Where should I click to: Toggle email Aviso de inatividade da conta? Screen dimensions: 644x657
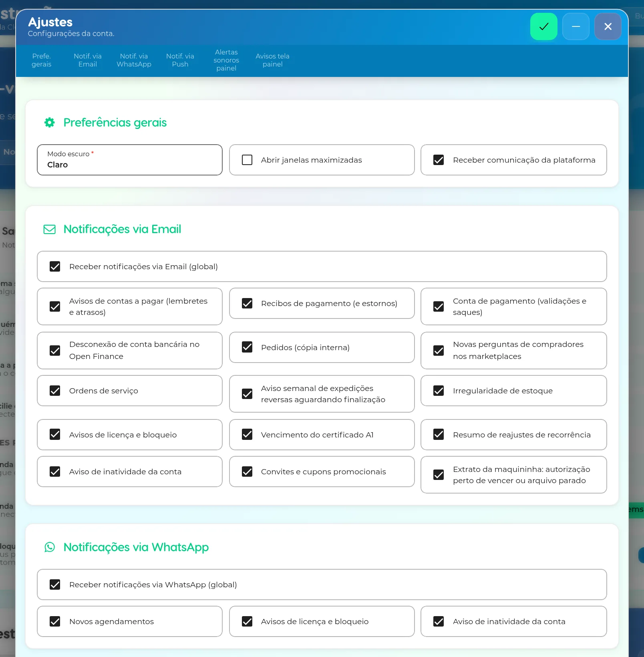point(55,472)
